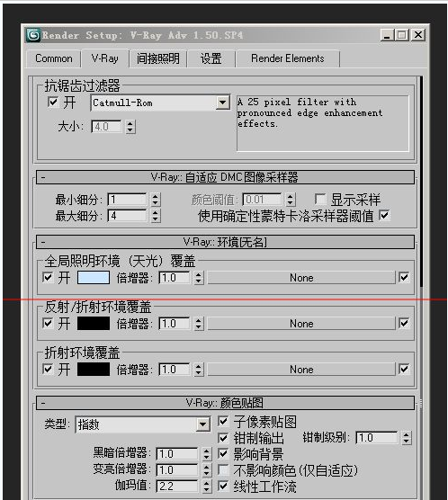
Task: Click the 伽玛值 input field
Action: tap(177, 487)
